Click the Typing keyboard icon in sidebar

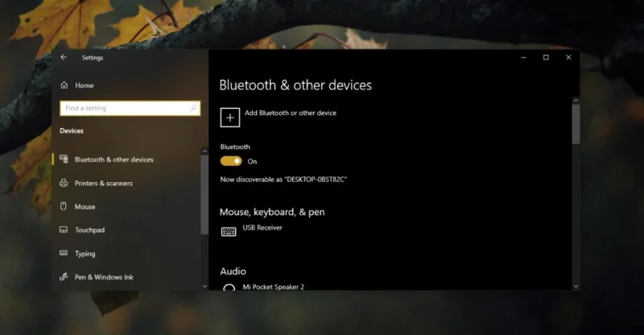click(x=64, y=253)
